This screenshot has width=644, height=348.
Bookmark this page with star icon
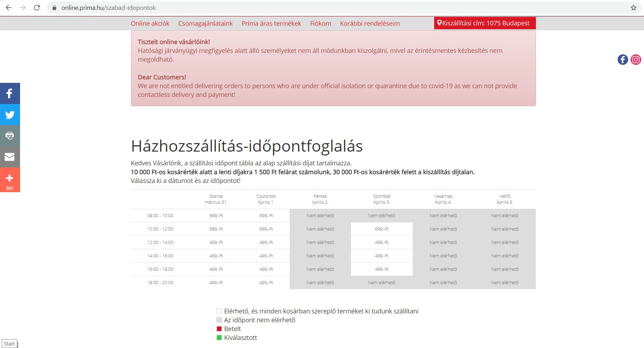633,8
